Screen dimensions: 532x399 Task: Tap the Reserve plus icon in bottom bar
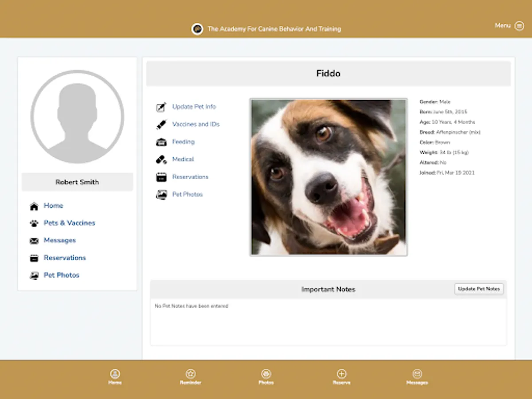(341, 374)
